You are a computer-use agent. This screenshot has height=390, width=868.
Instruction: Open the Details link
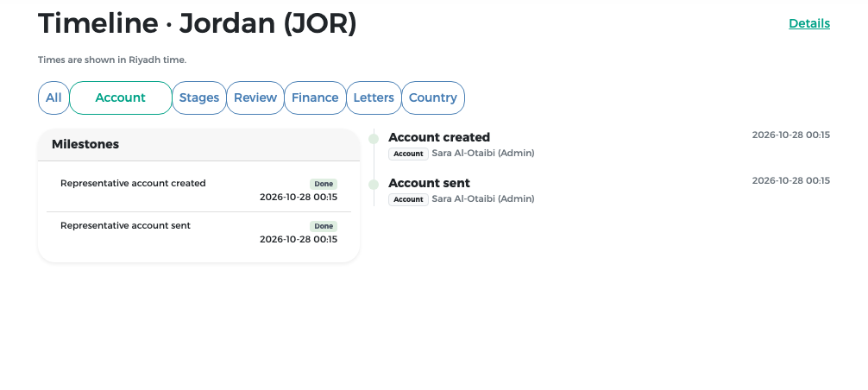tap(808, 23)
